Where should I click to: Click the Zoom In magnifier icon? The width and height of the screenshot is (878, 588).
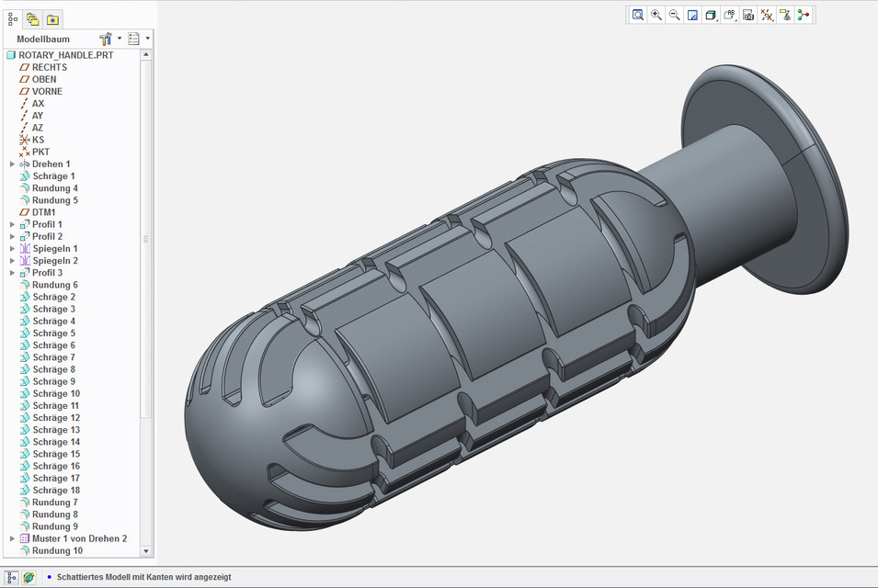point(656,15)
